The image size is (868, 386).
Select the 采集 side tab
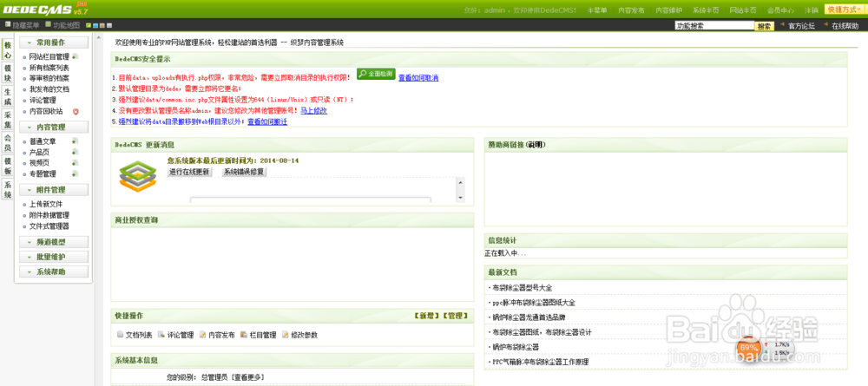(x=8, y=121)
